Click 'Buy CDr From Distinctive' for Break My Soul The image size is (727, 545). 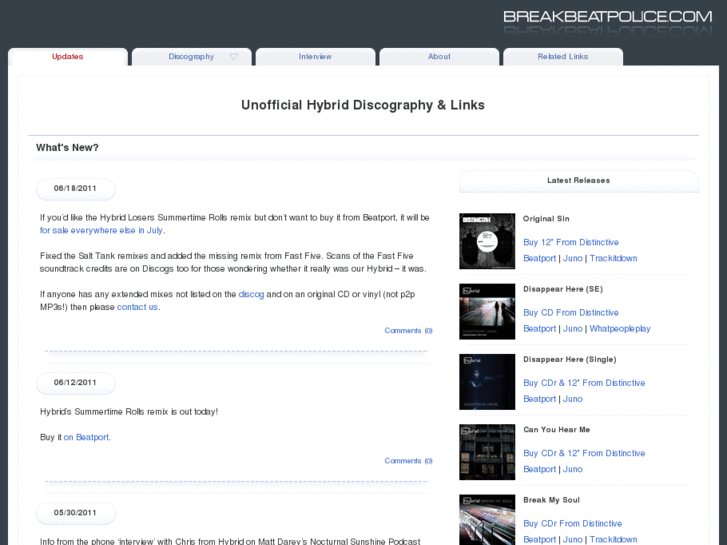click(573, 524)
